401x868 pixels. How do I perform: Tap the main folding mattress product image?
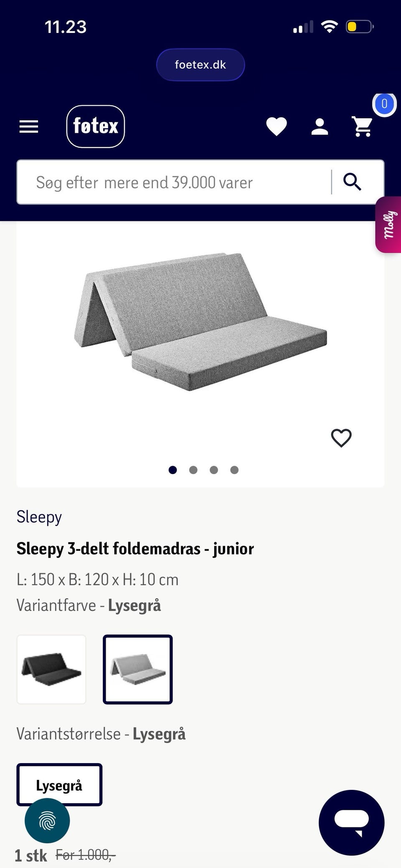(x=200, y=322)
